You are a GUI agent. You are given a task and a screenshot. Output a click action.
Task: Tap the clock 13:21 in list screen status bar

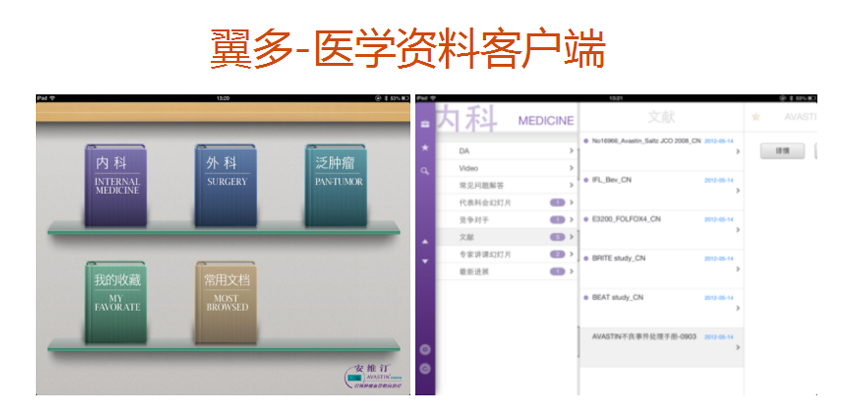click(616, 98)
